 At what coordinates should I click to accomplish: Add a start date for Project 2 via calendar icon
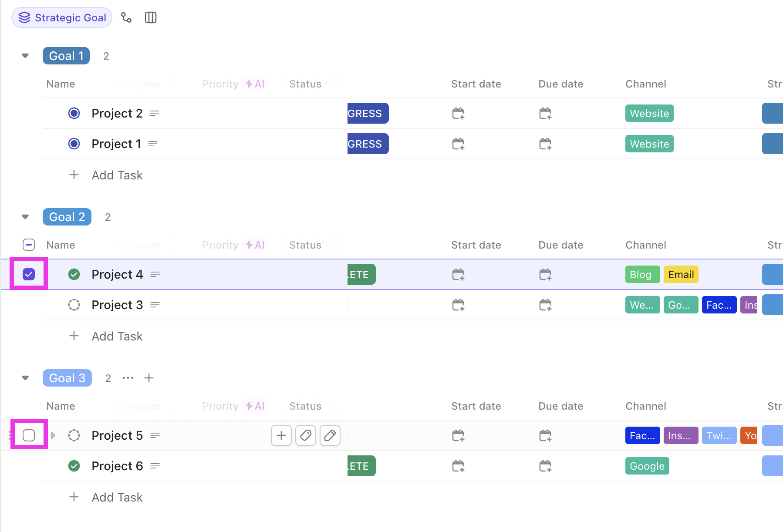pos(459,113)
